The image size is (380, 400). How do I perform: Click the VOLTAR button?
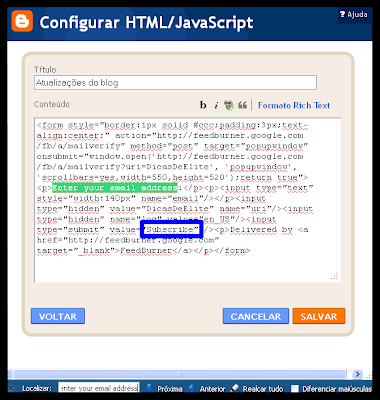[x=58, y=316]
